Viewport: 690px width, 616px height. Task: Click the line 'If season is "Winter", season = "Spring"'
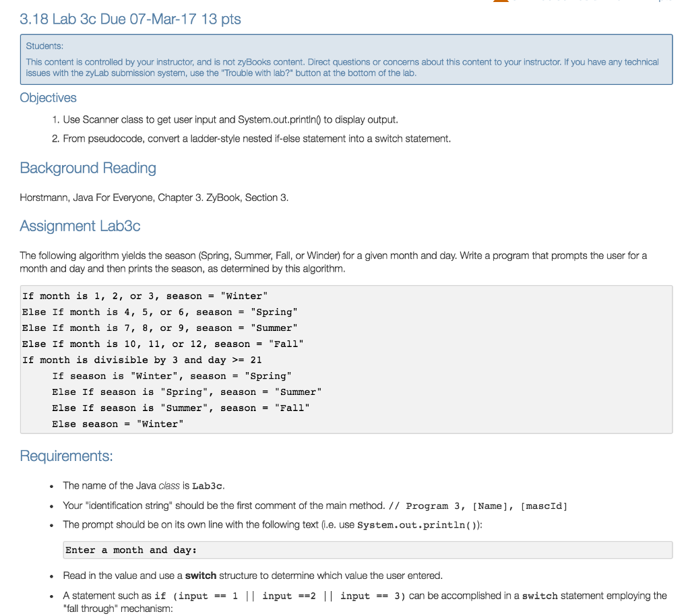[172, 376]
